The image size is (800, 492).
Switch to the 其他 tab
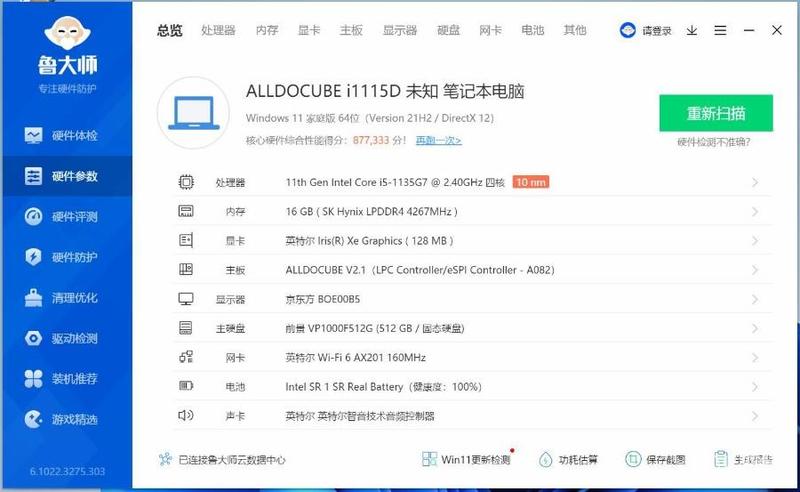click(x=575, y=31)
